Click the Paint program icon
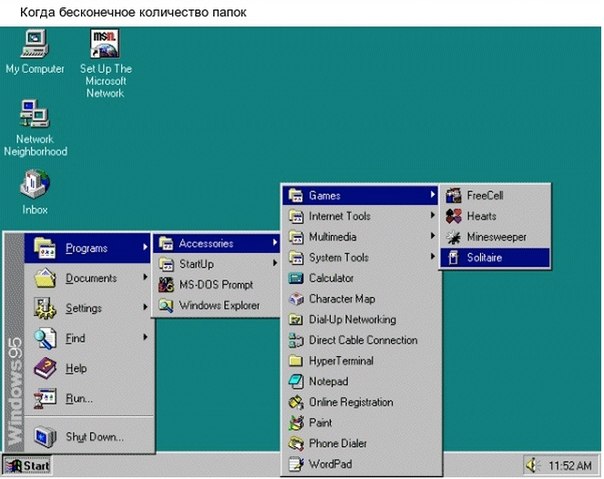The image size is (604, 479). tap(295, 423)
